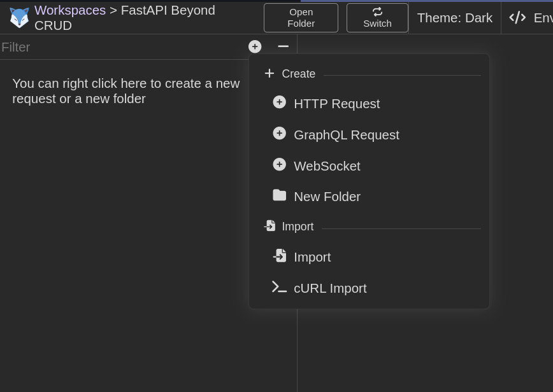553x392 pixels.
Task: Choose Import under the Import section
Action: coord(312,257)
